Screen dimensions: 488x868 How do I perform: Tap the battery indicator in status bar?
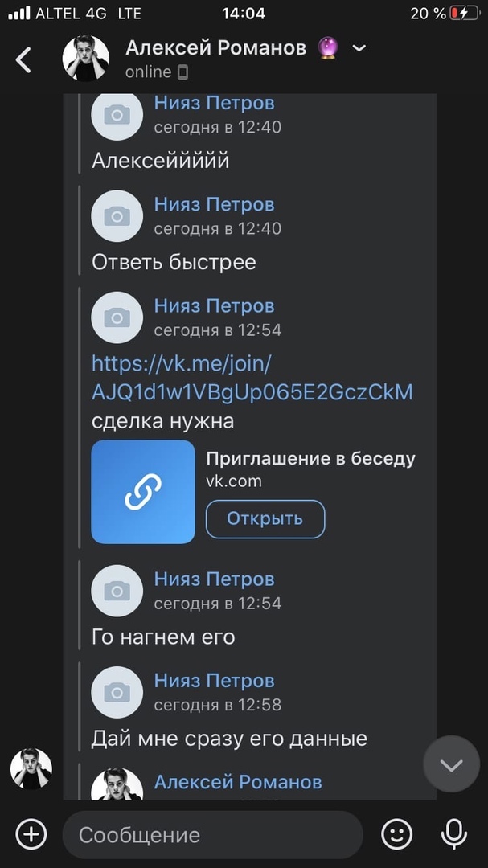click(x=464, y=13)
